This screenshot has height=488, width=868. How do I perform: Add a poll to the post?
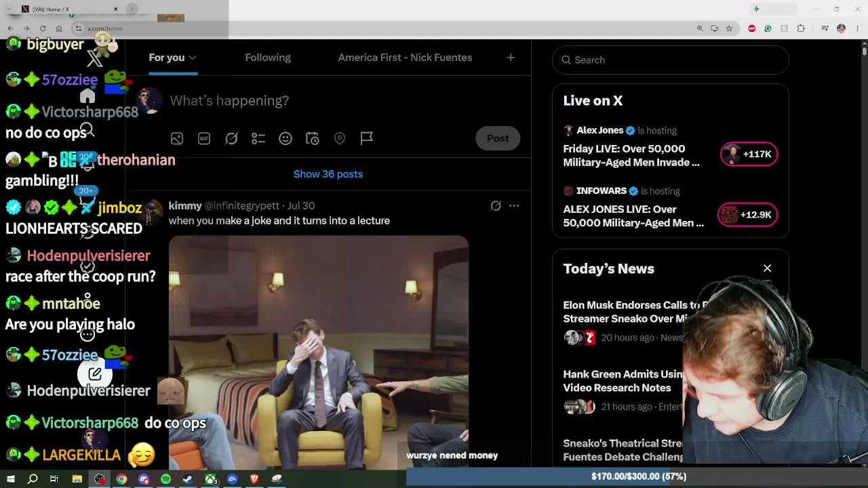coord(258,138)
